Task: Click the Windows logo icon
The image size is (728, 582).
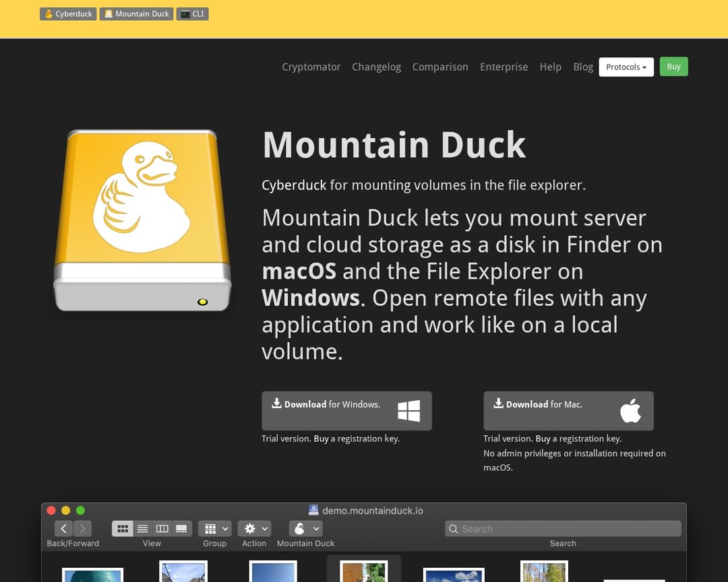Action: point(409,411)
